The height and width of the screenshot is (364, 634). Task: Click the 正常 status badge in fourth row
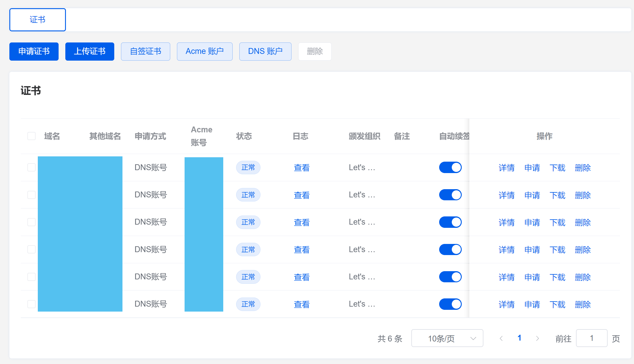pyautogui.click(x=248, y=249)
